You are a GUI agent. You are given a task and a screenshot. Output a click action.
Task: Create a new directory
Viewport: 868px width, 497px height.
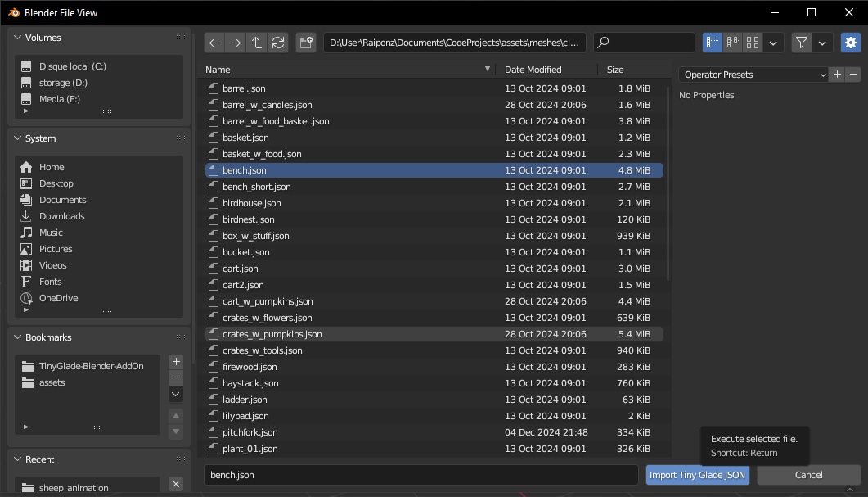coord(306,43)
